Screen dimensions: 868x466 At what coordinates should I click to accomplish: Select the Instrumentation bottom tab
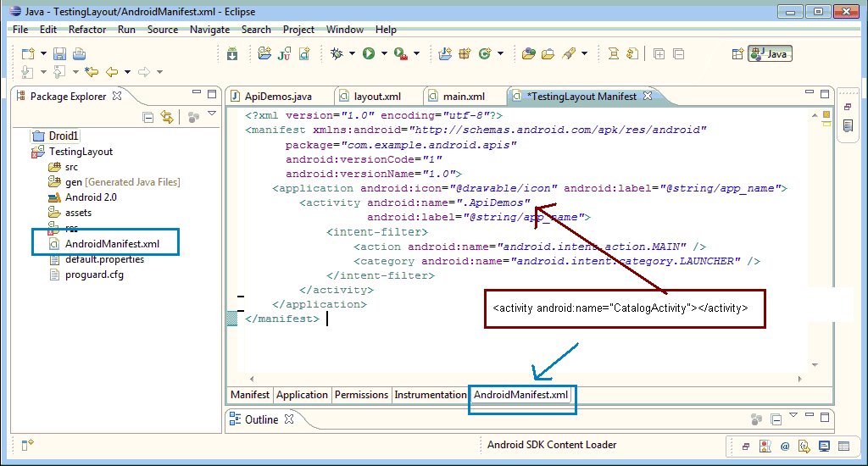(x=431, y=395)
